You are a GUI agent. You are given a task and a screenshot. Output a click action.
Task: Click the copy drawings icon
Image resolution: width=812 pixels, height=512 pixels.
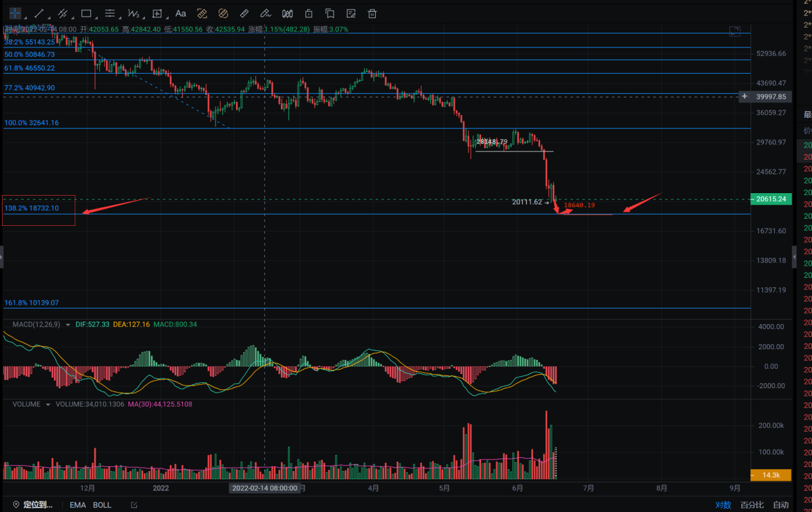330,13
